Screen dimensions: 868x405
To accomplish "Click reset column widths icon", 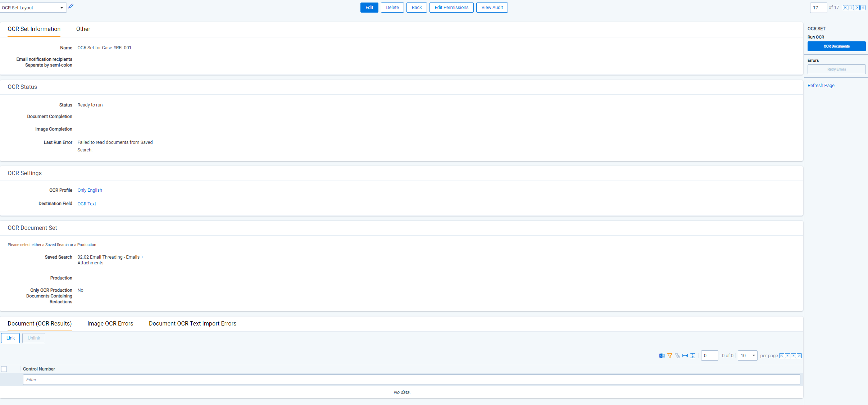I will [x=685, y=356].
